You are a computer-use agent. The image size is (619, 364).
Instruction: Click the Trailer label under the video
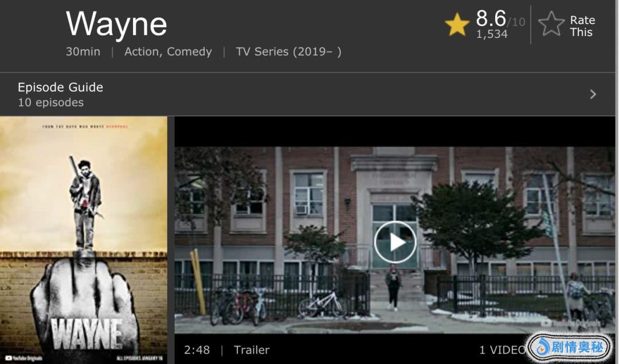[x=252, y=350]
